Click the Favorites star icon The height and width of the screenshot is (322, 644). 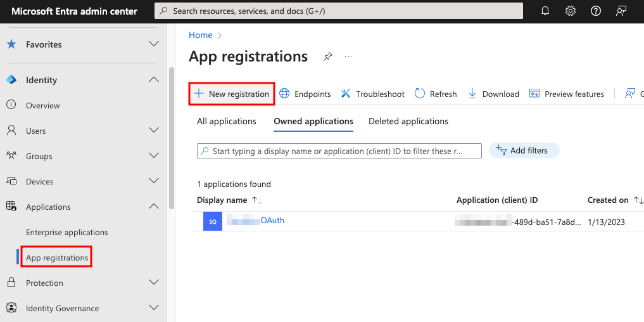[x=11, y=44]
